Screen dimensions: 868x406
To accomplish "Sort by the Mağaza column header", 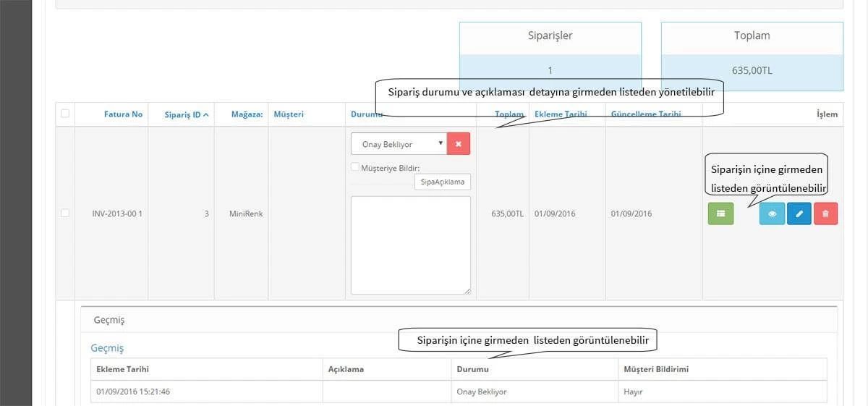I will [x=246, y=114].
